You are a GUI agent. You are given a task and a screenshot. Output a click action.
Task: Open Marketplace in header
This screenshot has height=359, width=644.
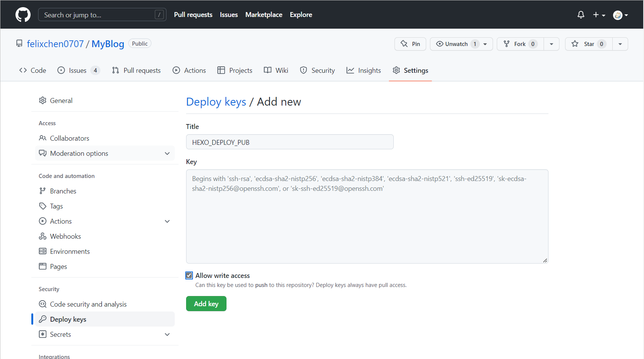(264, 15)
